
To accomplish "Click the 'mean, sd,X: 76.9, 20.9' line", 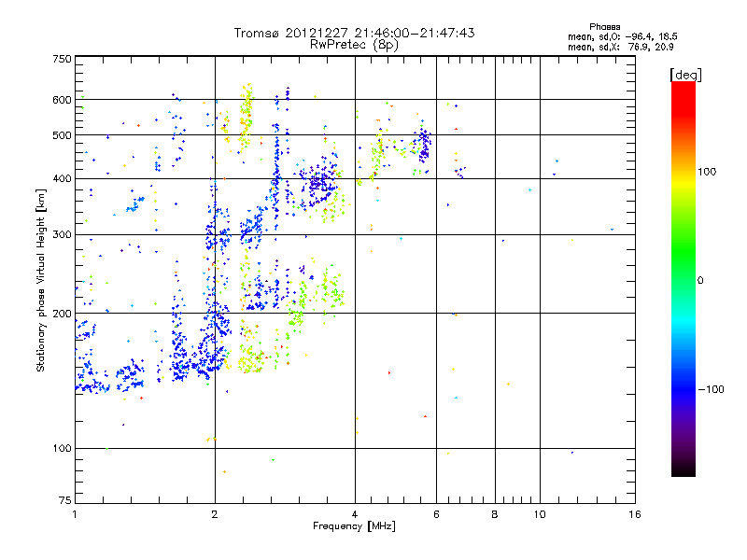I will 621,47.
